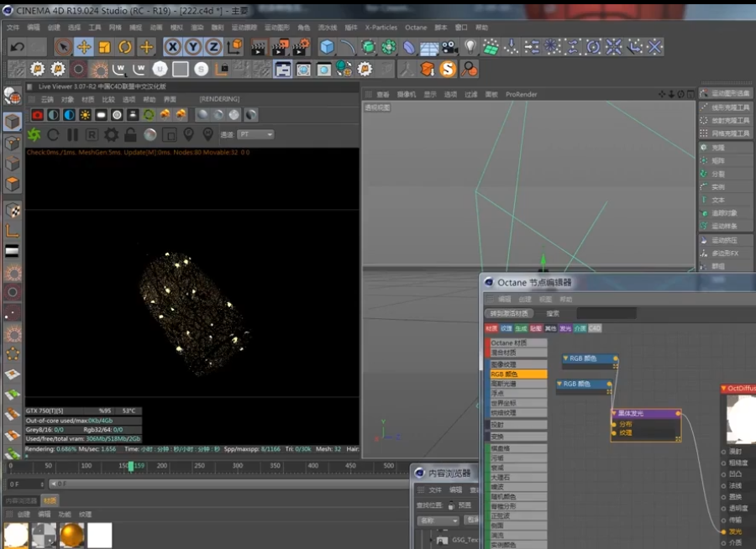Activate the Rotate tool

(x=125, y=47)
